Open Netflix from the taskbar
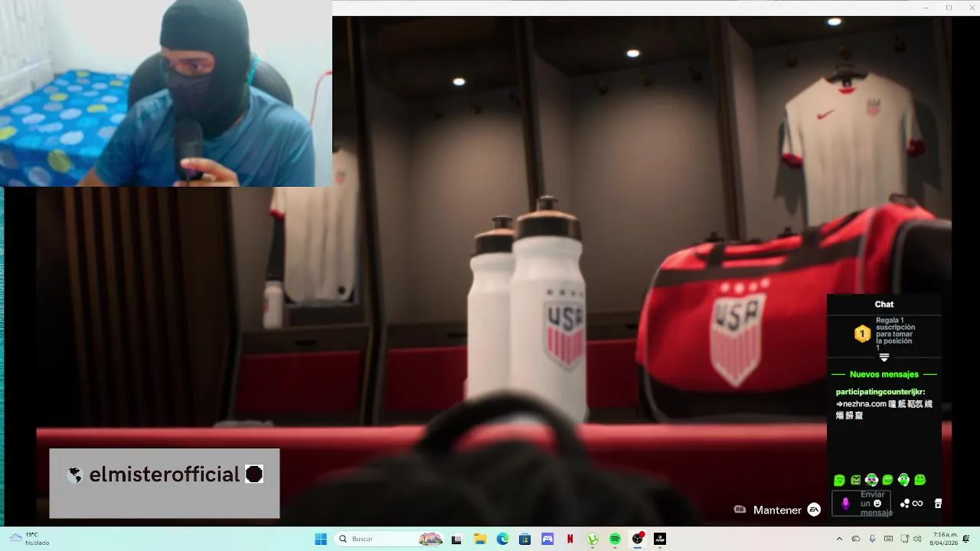 pos(570,539)
